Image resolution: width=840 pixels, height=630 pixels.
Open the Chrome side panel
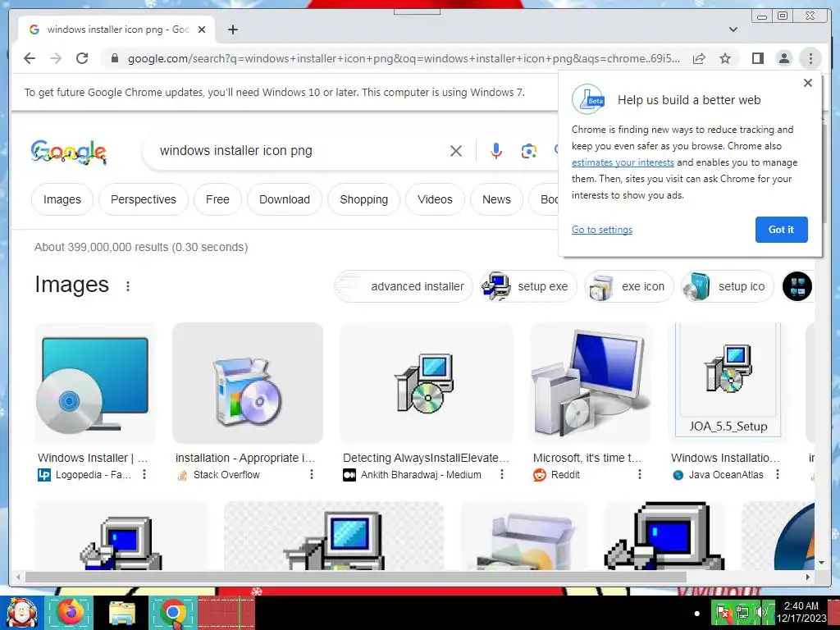[757, 58]
